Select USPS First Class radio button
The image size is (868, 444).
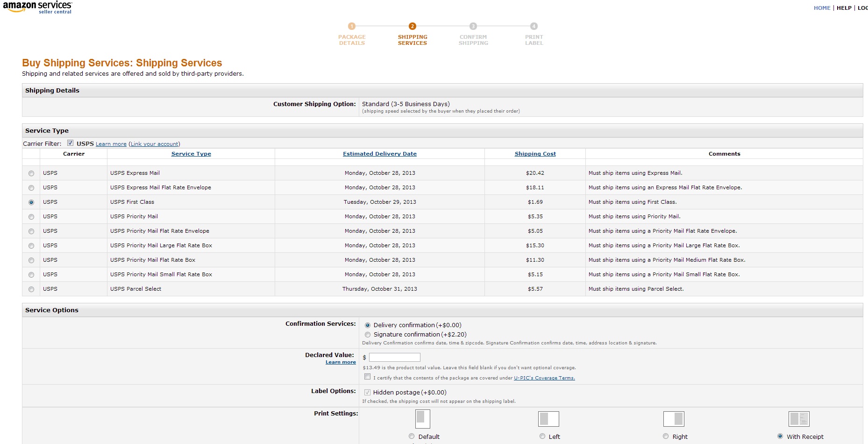point(31,202)
